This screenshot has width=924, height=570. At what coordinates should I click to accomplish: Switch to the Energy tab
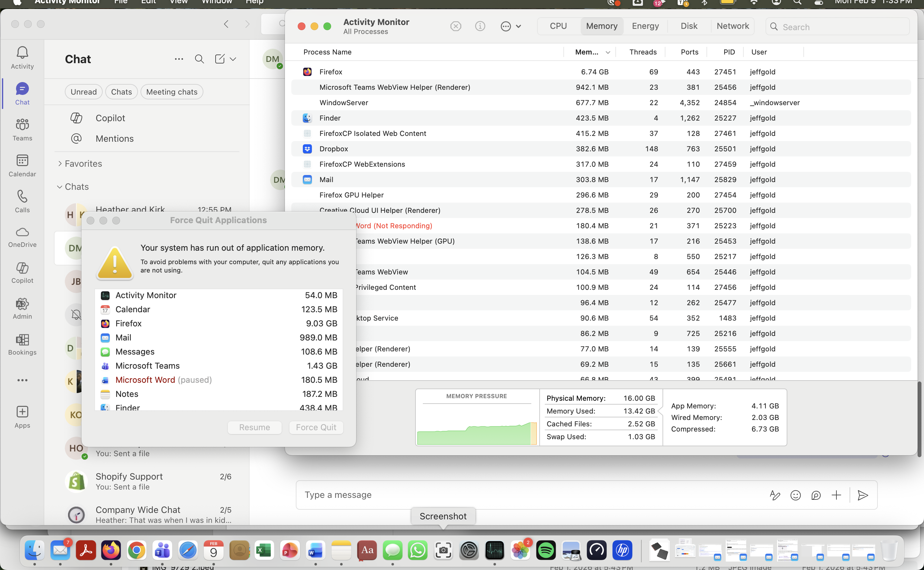point(645,26)
